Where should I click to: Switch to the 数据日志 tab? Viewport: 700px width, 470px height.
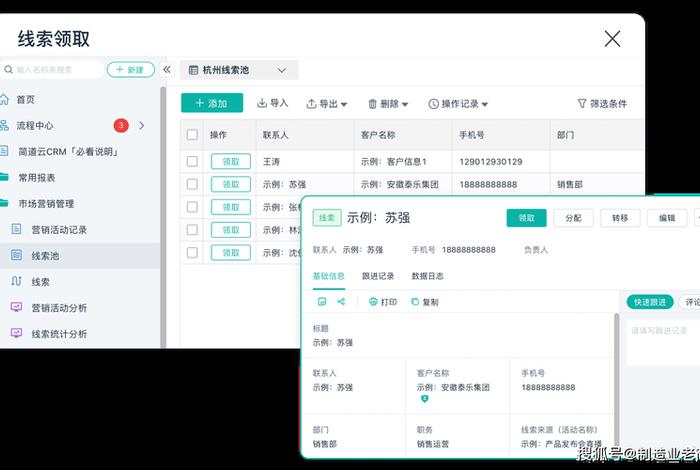click(427, 276)
